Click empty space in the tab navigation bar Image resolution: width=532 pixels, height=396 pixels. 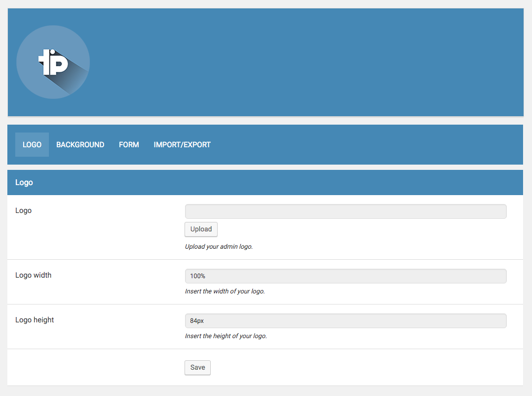point(368,145)
